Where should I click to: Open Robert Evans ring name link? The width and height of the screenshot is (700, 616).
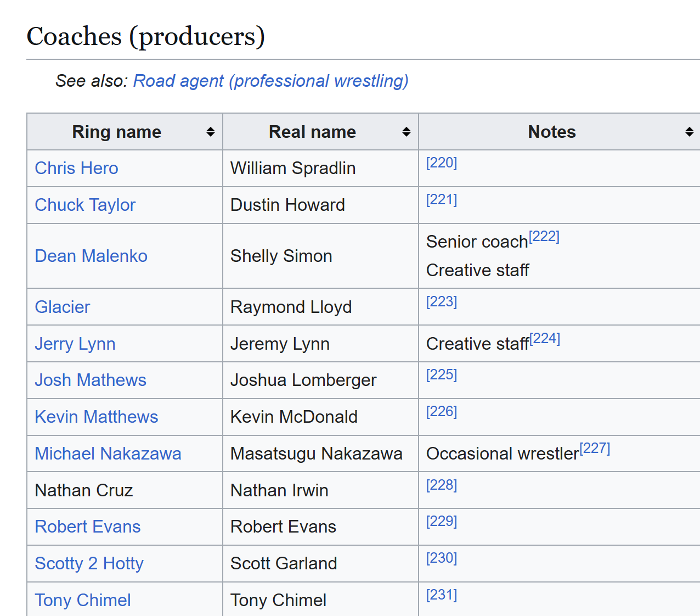tap(88, 527)
